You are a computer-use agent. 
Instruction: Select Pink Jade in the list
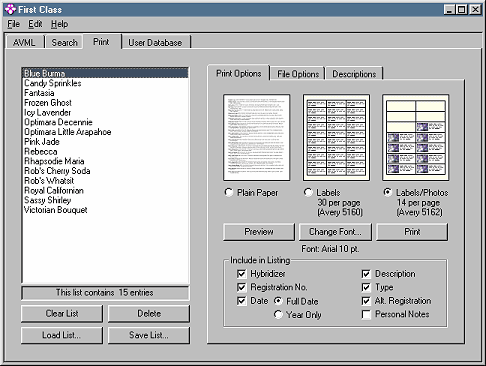[x=105, y=142]
